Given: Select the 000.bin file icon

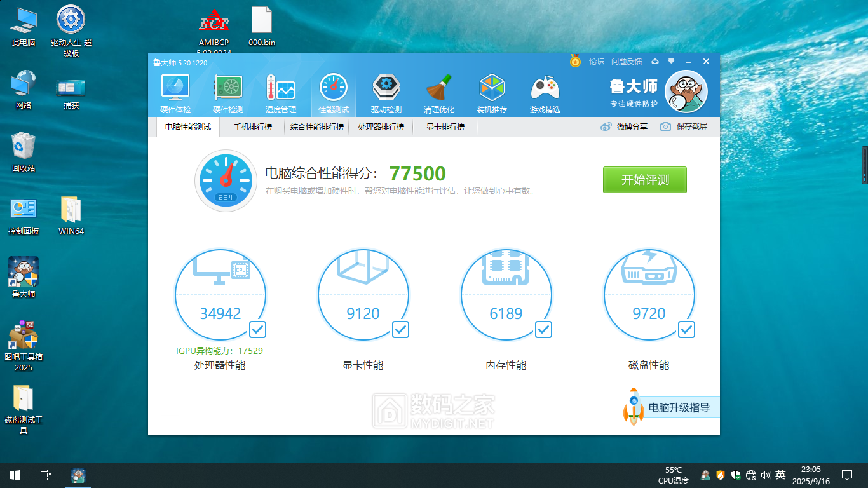Looking at the screenshot, I should (262, 27).
